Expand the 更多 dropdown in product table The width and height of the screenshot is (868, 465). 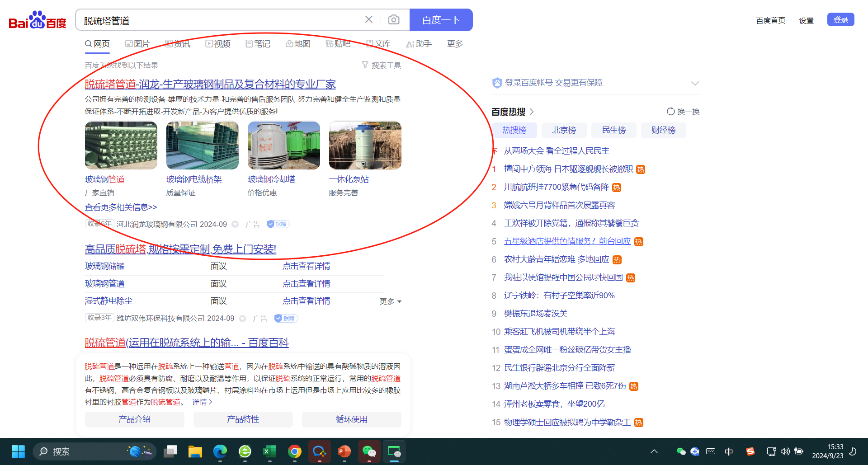391,301
